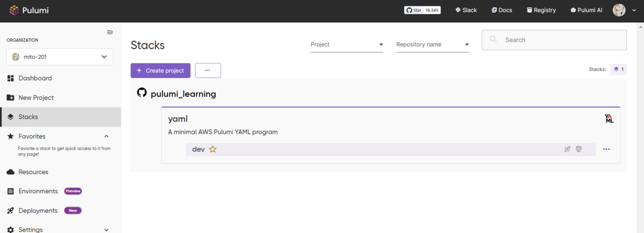Click the Deployments rocket icon in sidebar

coord(10,210)
